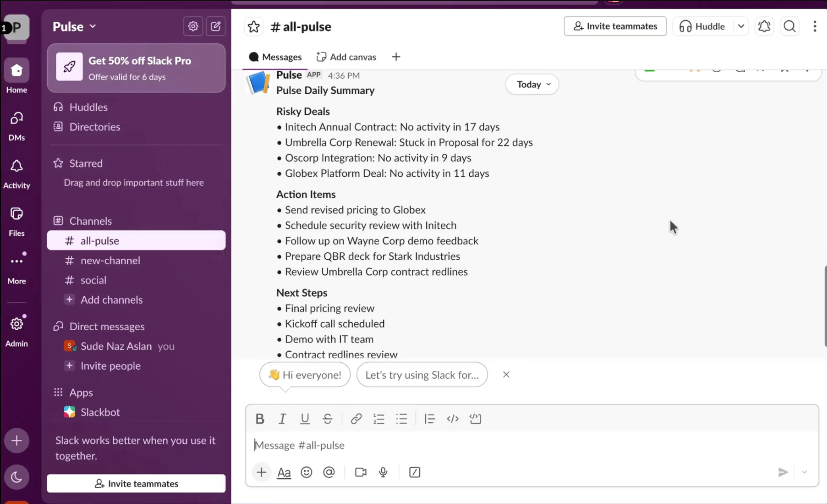The height and width of the screenshot is (504, 827).
Task: Expand Pulse workspace menu
Action: (74, 26)
